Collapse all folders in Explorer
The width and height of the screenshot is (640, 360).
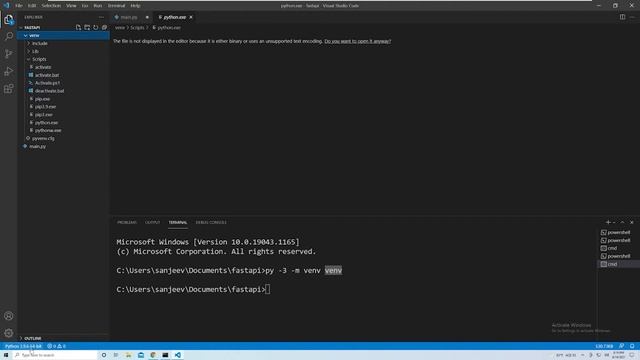(104, 27)
